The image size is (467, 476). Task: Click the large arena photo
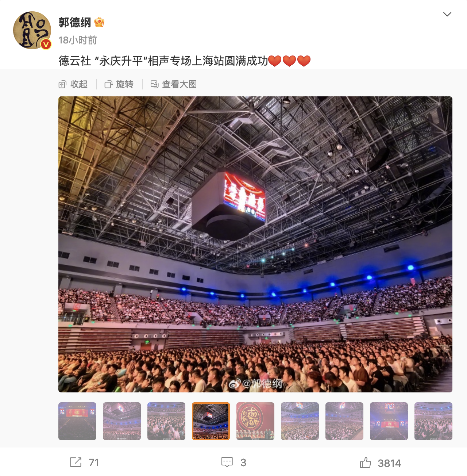coord(255,244)
